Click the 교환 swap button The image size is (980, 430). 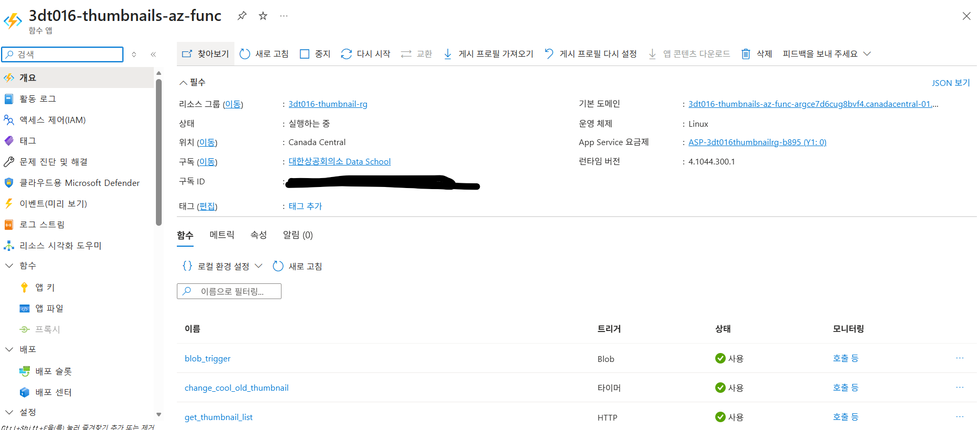[416, 53]
